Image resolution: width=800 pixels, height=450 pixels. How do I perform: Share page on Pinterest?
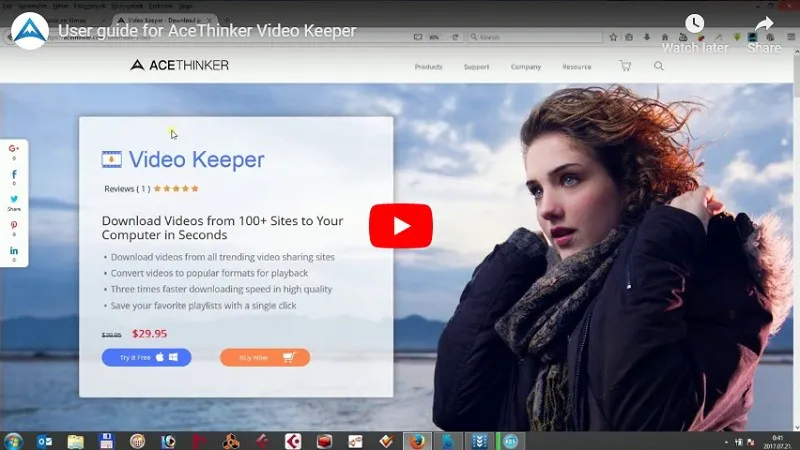point(14,225)
